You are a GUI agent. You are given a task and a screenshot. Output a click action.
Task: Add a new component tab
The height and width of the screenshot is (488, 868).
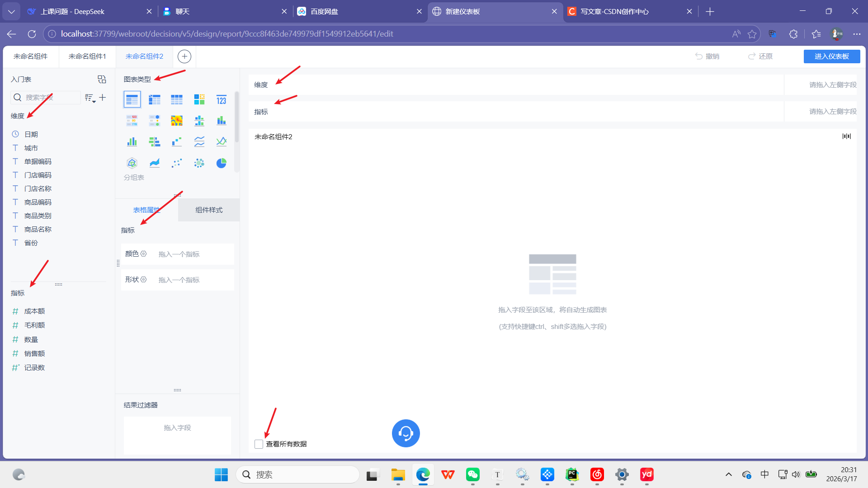[x=184, y=56]
